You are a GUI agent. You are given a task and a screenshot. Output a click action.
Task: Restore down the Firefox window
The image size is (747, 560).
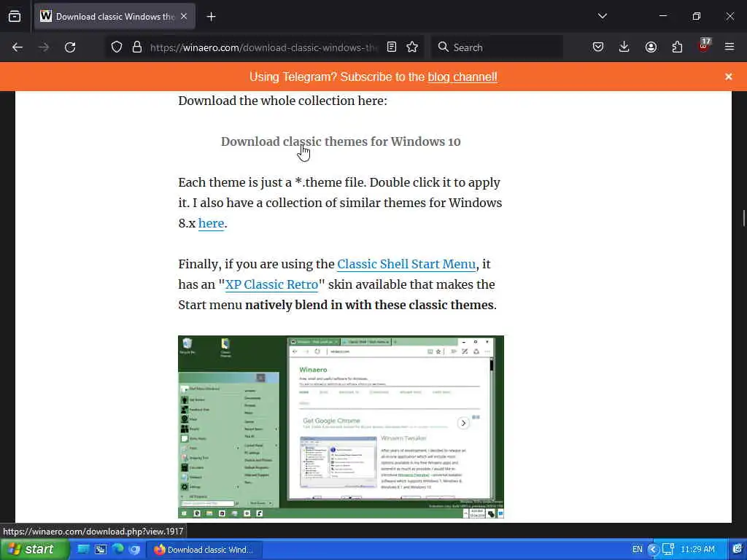pyautogui.click(x=696, y=16)
